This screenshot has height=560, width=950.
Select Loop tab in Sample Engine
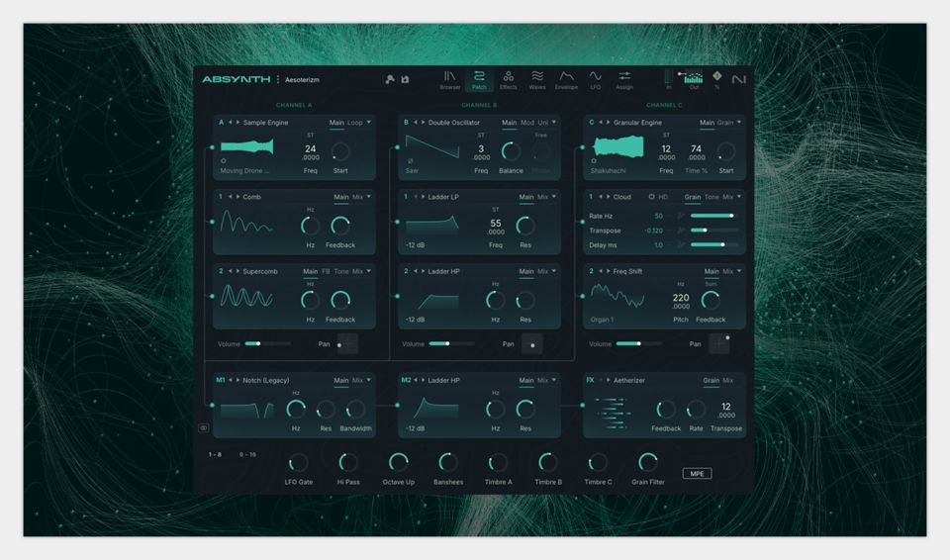click(354, 123)
